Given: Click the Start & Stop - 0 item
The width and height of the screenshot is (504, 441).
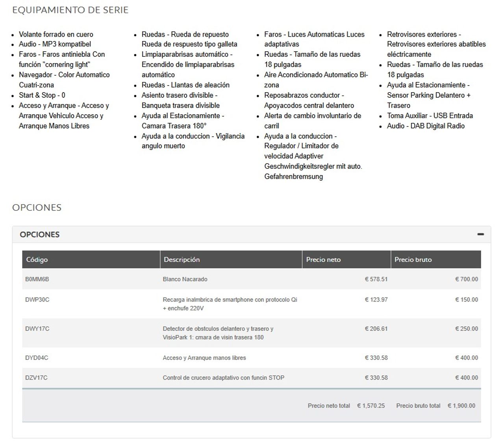Looking at the screenshot, I should [42, 95].
